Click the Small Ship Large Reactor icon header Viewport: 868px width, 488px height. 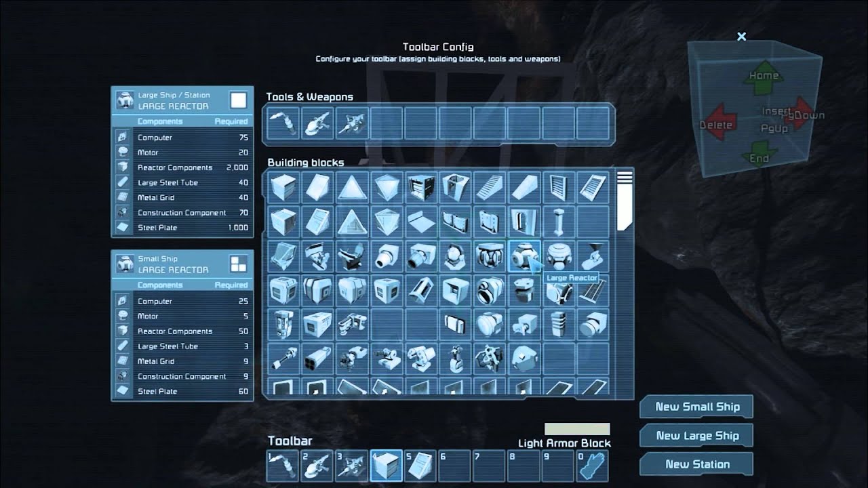(124, 264)
